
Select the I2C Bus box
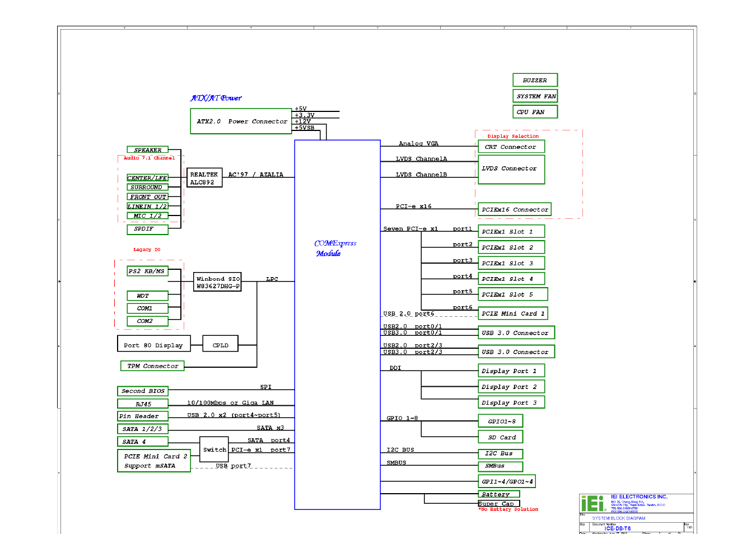pyautogui.click(x=501, y=453)
